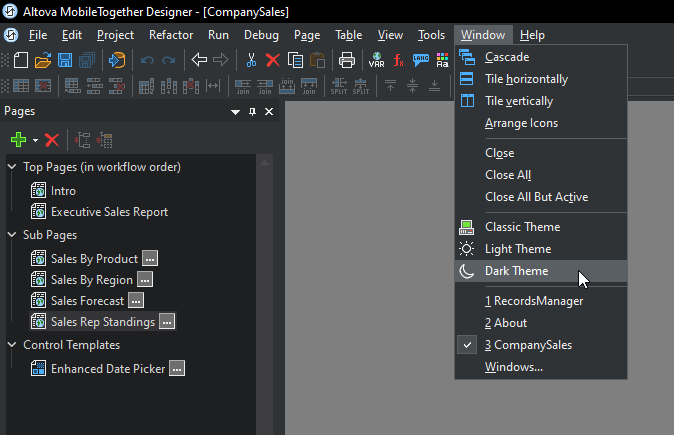
Task: Open the Windows... dialog
Action: click(x=541, y=367)
